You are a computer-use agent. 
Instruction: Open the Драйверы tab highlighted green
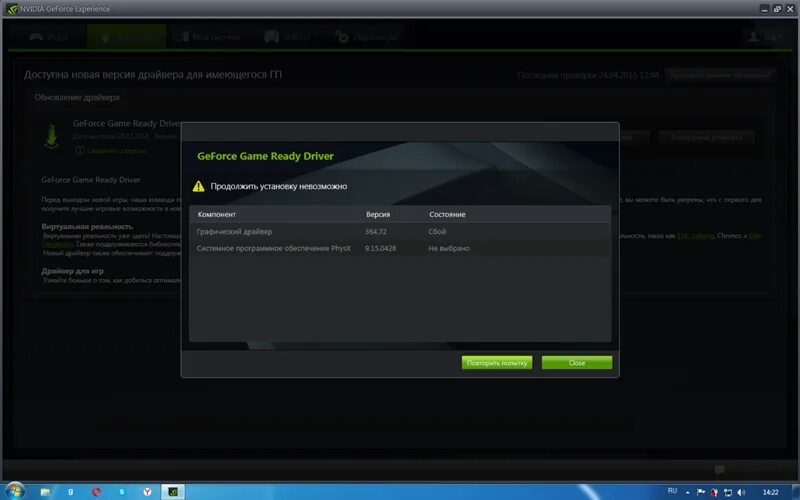(x=126, y=37)
